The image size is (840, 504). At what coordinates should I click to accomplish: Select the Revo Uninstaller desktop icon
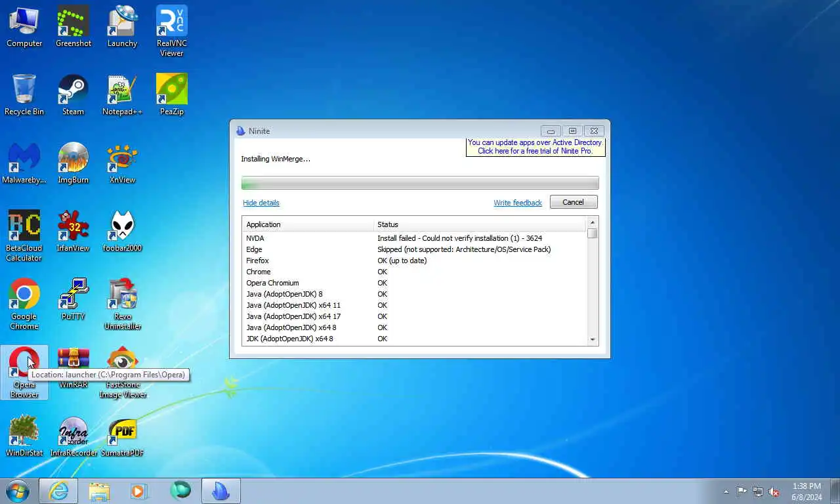click(x=122, y=304)
